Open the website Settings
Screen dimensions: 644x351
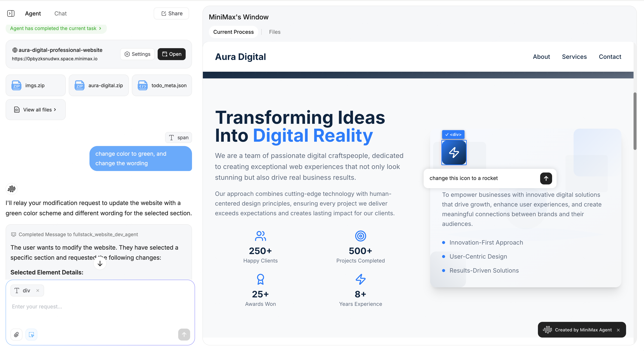point(137,54)
